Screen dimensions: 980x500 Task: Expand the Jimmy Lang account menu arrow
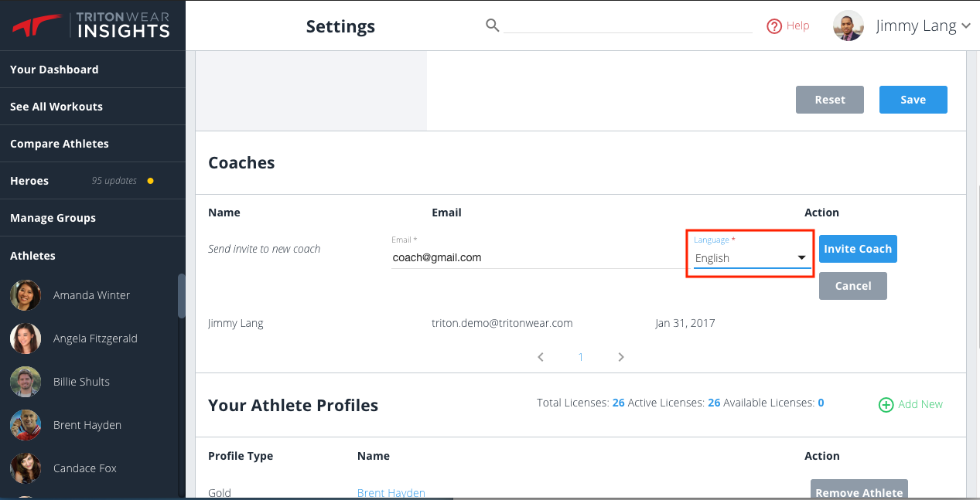(x=966, y=26)
